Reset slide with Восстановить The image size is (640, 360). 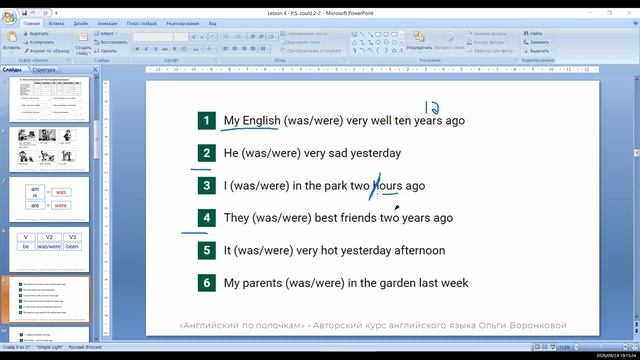click(111, 42)
